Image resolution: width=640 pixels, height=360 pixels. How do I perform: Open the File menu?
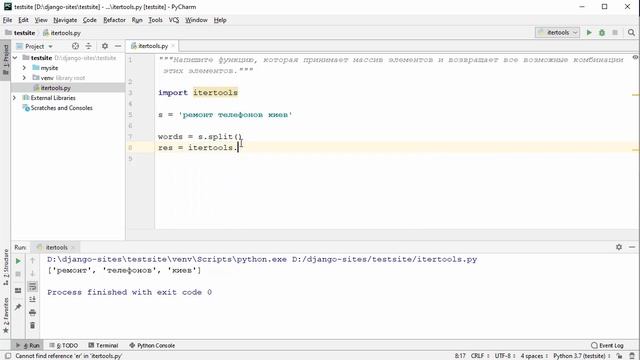(x=7, y=20)
